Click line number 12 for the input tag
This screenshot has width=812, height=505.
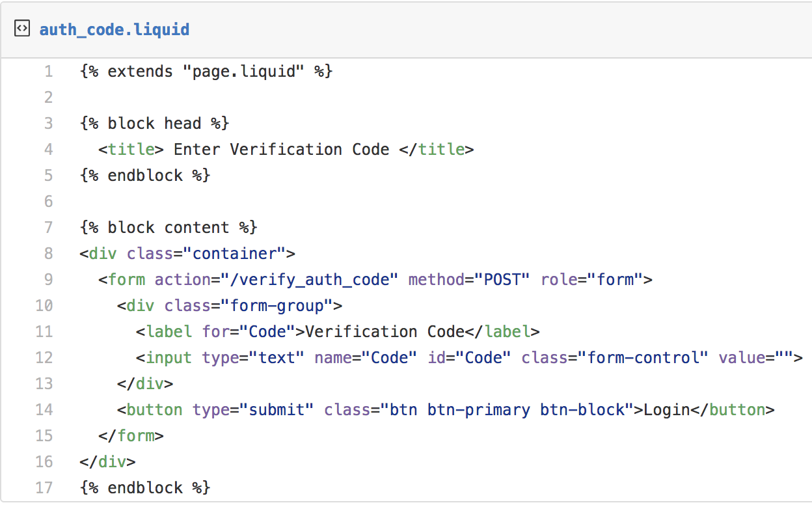tap(44, 358)
